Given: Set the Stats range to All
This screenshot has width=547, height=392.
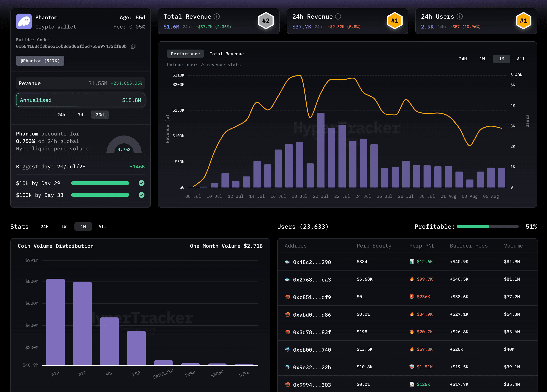Looking at the screenshot, I should click(x=102, y=226).
